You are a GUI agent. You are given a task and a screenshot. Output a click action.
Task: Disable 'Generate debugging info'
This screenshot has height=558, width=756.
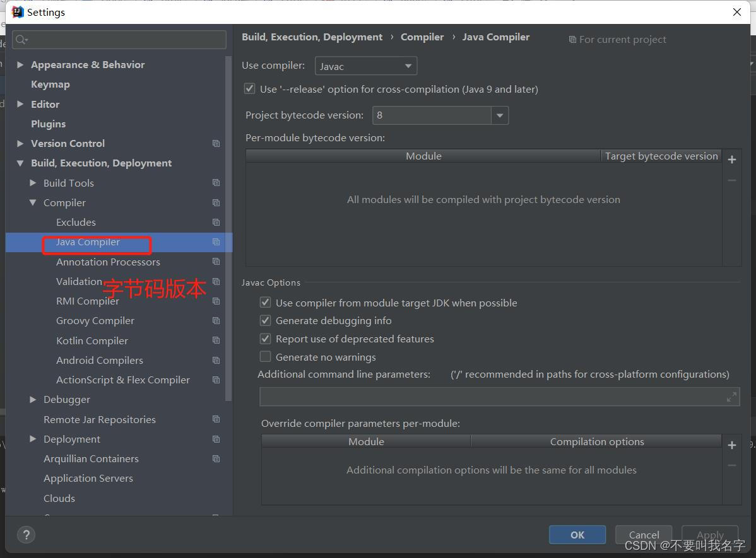point(265,320)
